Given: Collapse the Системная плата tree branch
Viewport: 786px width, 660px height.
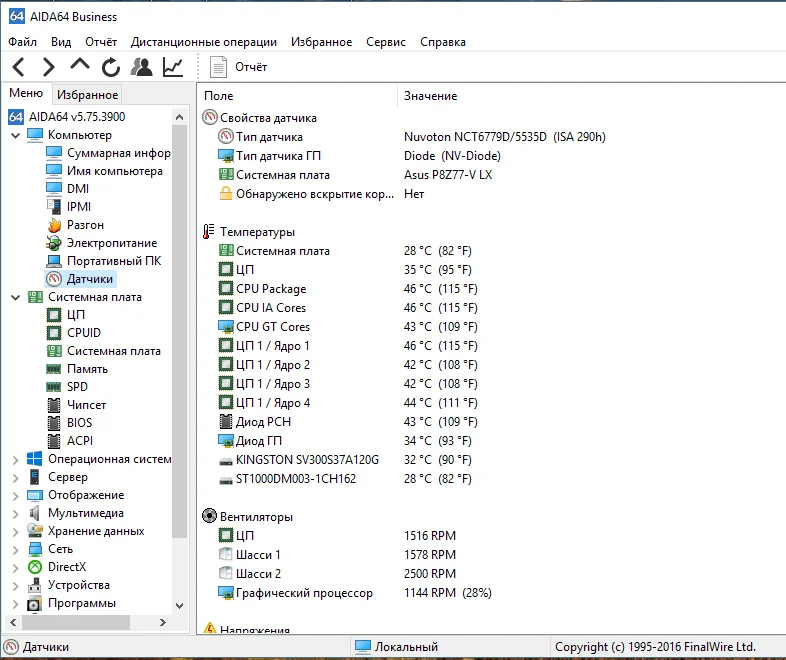Looking at the screenshot, I should [x=16, y=297].
